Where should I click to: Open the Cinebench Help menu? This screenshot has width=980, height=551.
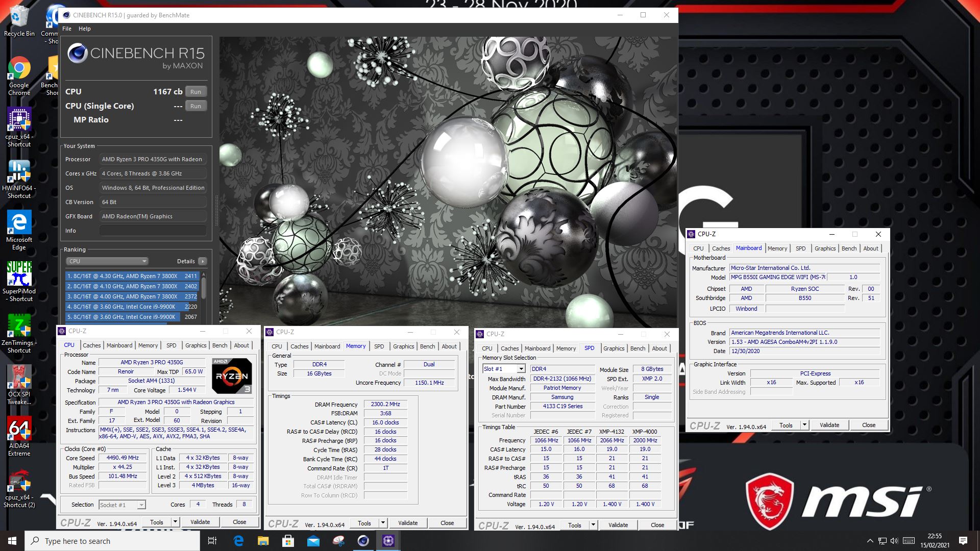tap(84, 29)
